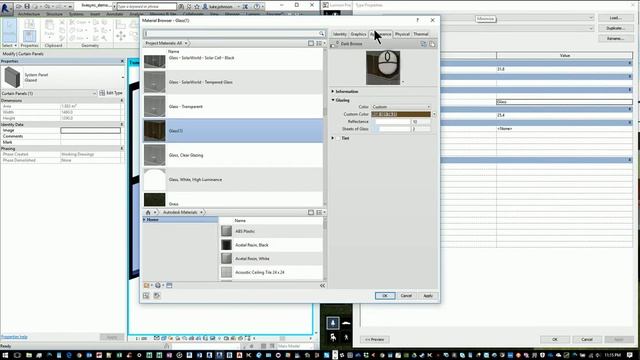Expand the Tint section
Screen dimensions: 640x360
[333, 138]
